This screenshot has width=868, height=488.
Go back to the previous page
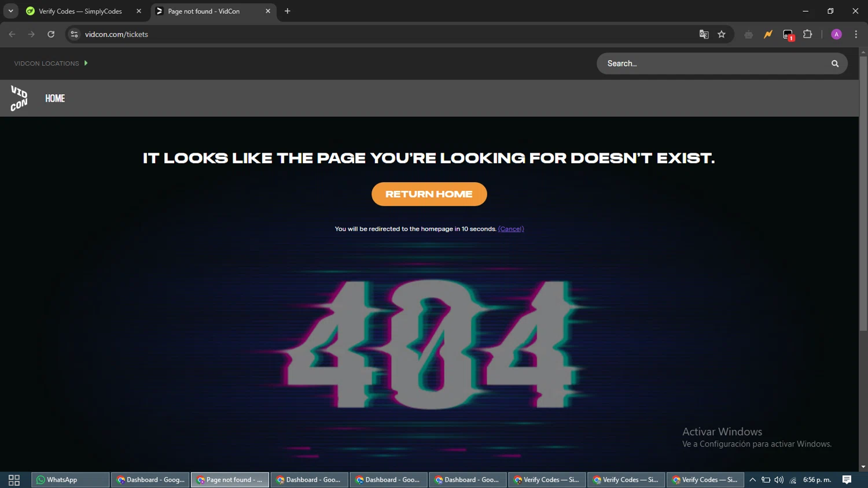[12, 34]
